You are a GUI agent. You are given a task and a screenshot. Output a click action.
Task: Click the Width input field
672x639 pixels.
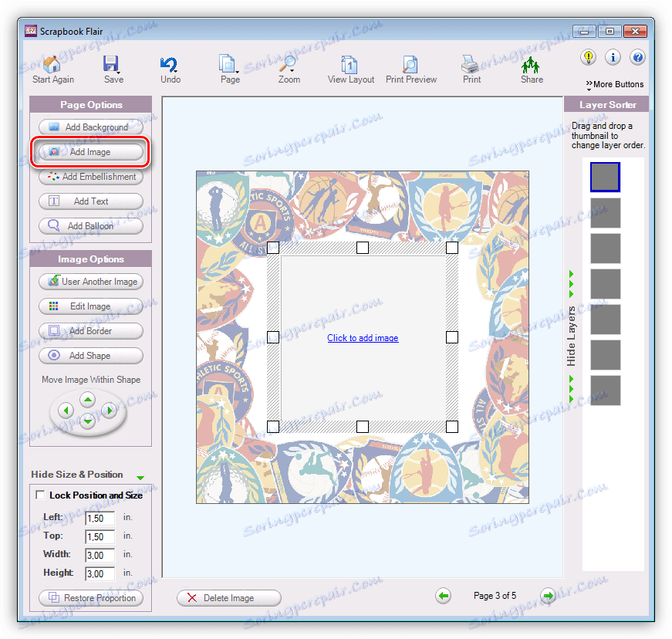click(x=100, y=555)
